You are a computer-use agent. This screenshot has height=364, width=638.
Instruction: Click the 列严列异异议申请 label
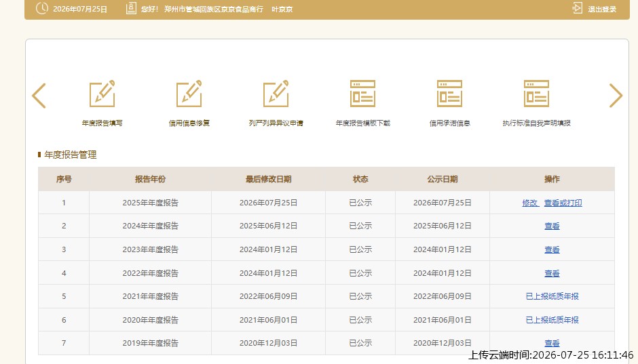[x=276, y=123]
